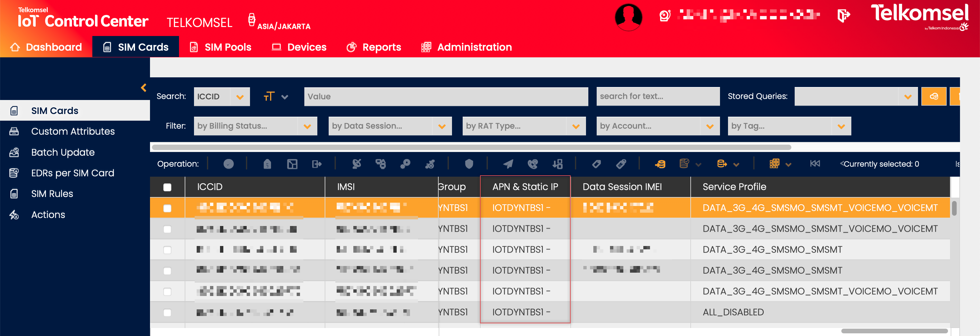Open the Reports menu tab
This screenshot has height=336, width=980.
[x=374, y=47]
